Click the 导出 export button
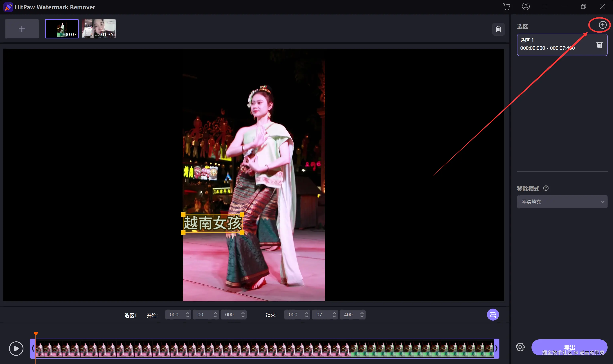Viewport: 613px width, 364px height. click(569, 347)
